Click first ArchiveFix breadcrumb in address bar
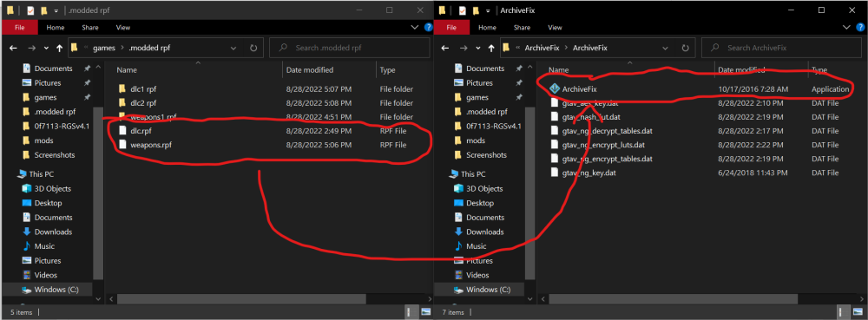The image size is (868, 320). click(542, 48)
